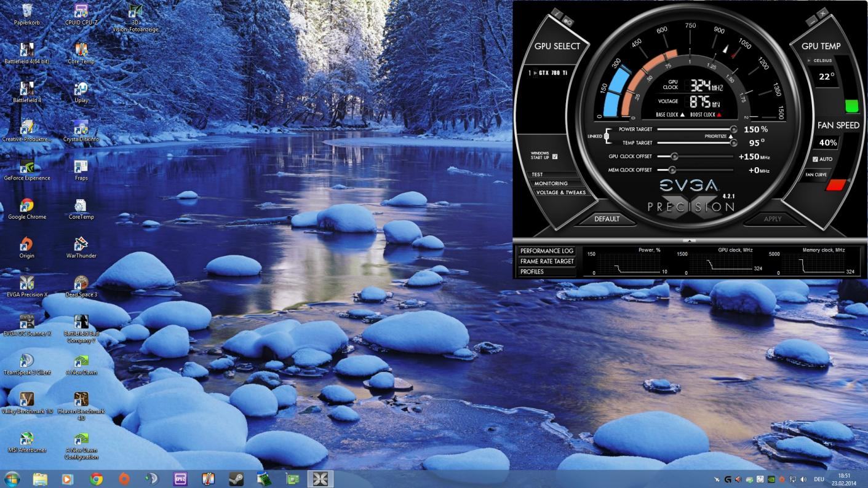Collapse the bottom panel via center arrow
The height and width of the screenshot is (488, 868).
pyautogui.click(x=690, y=241)
